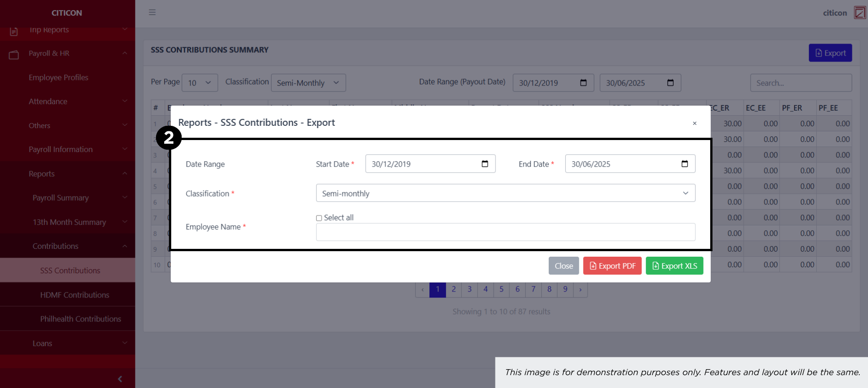
Task: Open Start Date calendar picker in dialog
Action: point(485,164)
